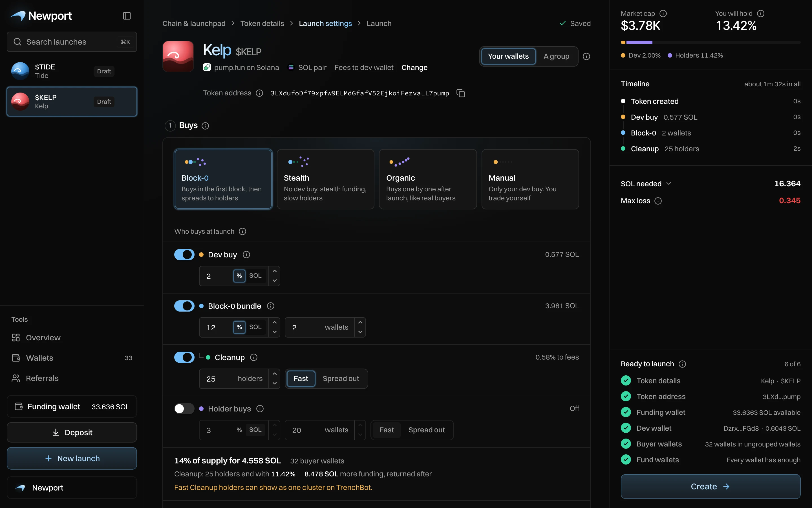Increase Block-0 wallets count
Image resolution: width=812 pixels, height=508 pixels.
click(x=360, y=323)
